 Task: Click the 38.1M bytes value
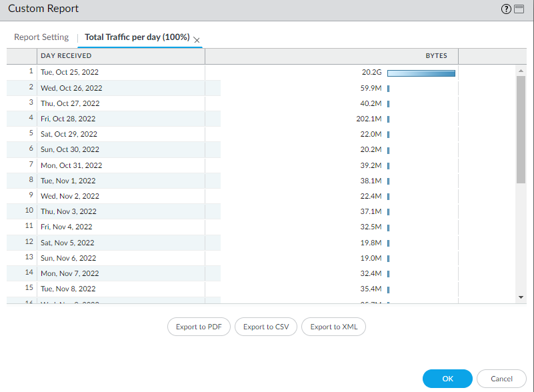(371, 181)
